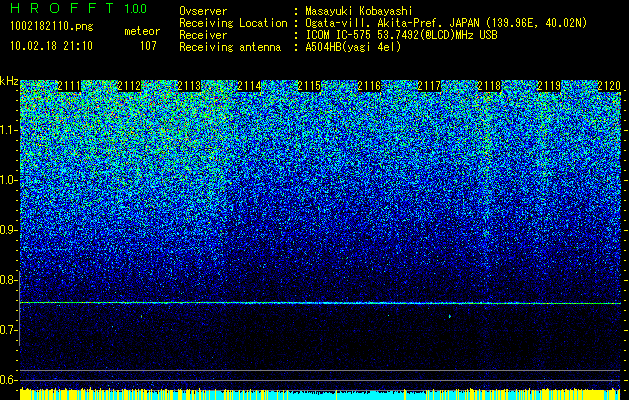Click the Receiving Location label

click(x=233, y=23)
